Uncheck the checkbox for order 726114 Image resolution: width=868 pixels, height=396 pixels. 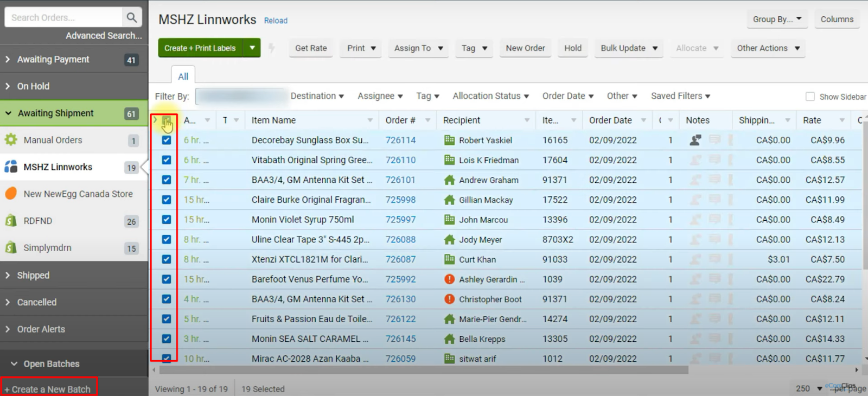167,140
